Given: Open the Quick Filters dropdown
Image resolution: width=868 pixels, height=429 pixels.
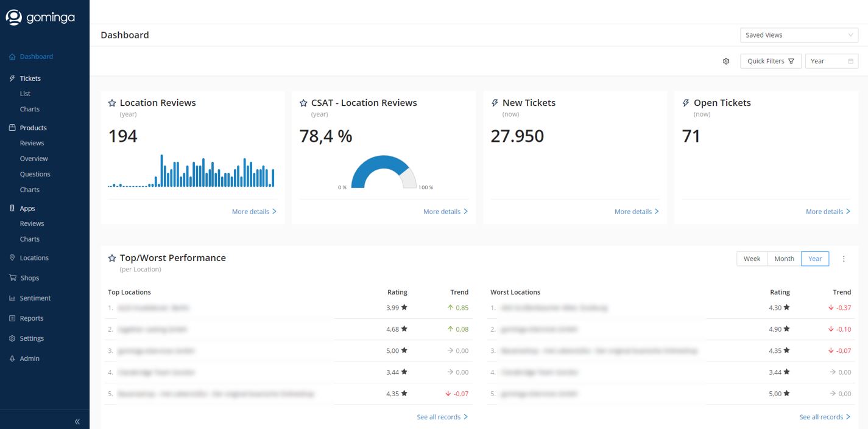Looking at the screenshot, I should point(771,61).
